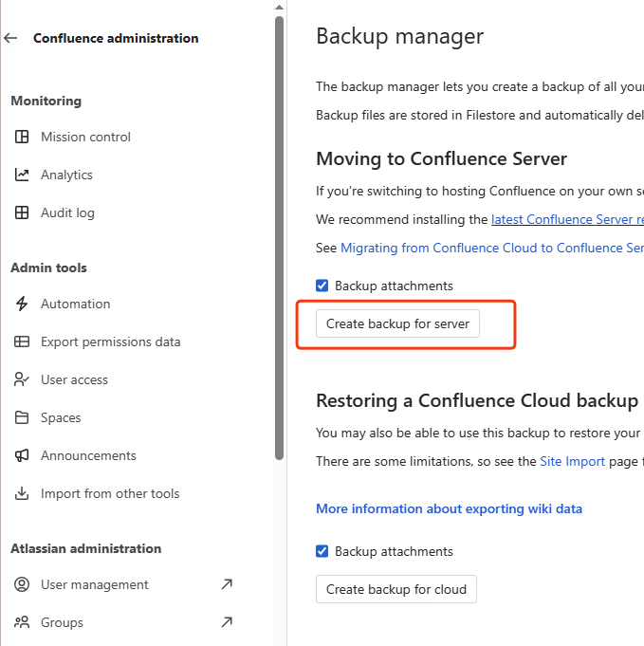Image resolution: width=644 pixels, height=646 pixels.
Task: Open Mission control via its icon
Action: click(22, 138)
